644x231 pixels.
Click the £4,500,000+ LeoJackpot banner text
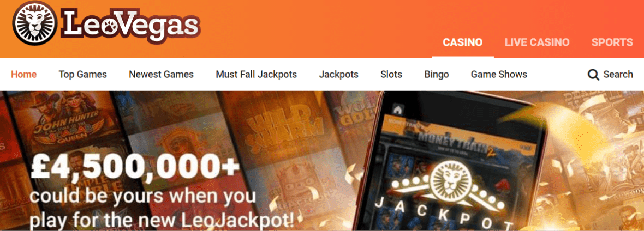162,192
